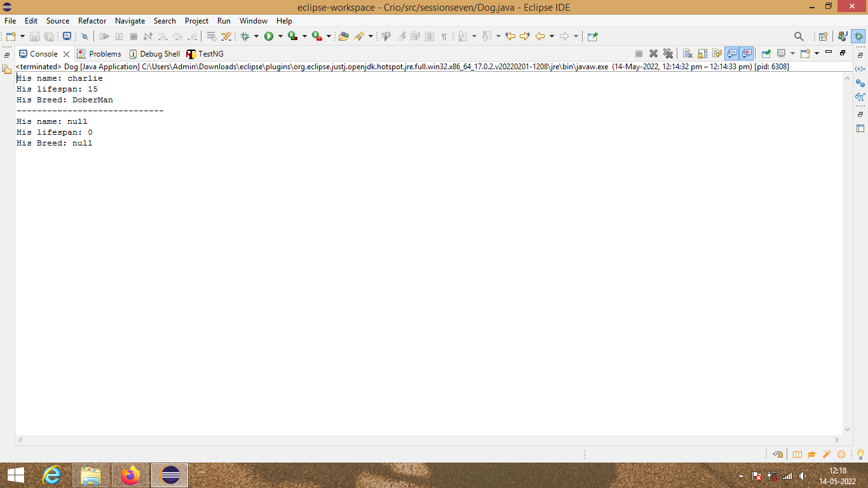The width and height of the screenshot is (868, 488).
Task: Click the Console vertical scrollbar down arrow
Action: (x=847, y=430)
